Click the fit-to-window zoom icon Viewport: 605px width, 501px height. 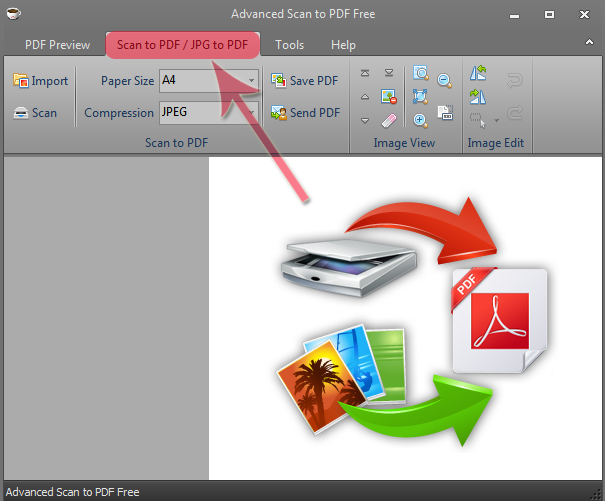(x=420, y=96)
